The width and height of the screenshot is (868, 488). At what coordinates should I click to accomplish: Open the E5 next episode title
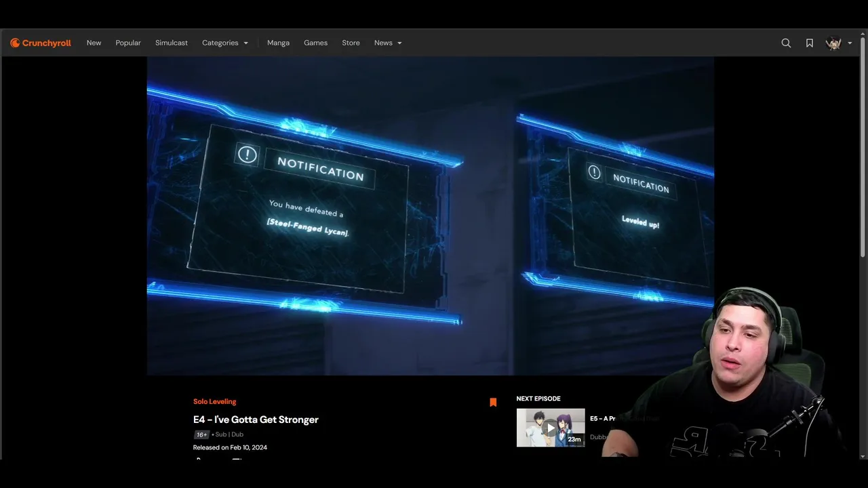602,419
